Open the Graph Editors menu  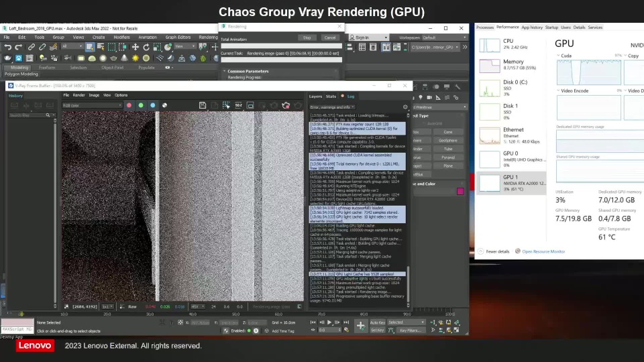(178, 38)
